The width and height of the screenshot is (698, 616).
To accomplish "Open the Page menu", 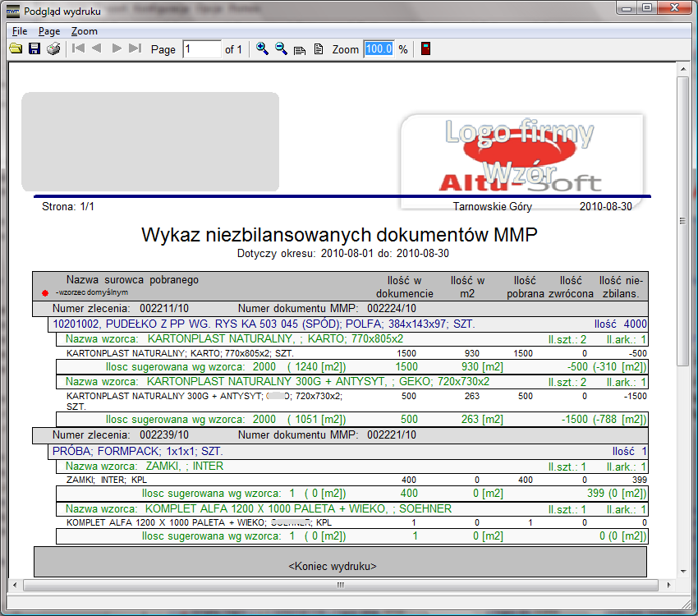I will (x=49, y=31).
